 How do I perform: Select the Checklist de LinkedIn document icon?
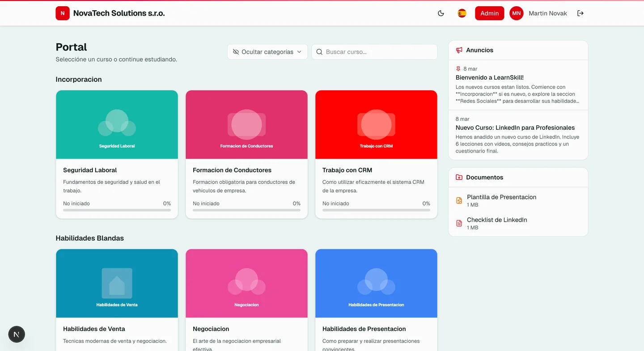[459, 223]
